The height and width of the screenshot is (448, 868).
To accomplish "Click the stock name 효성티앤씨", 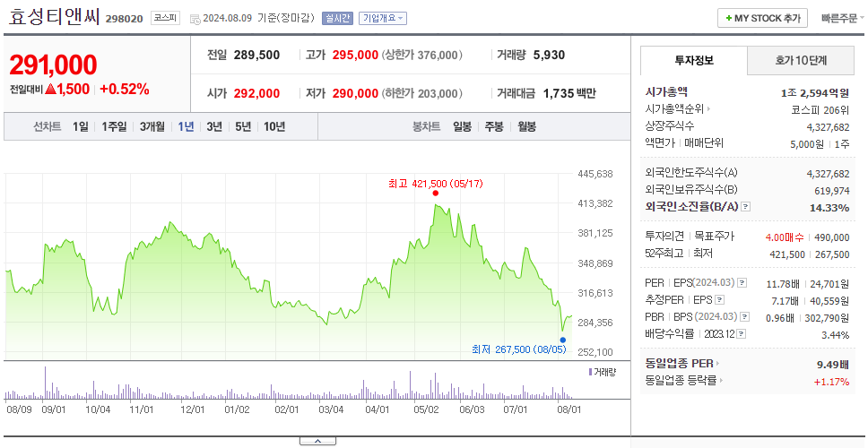I will (54, 17).
